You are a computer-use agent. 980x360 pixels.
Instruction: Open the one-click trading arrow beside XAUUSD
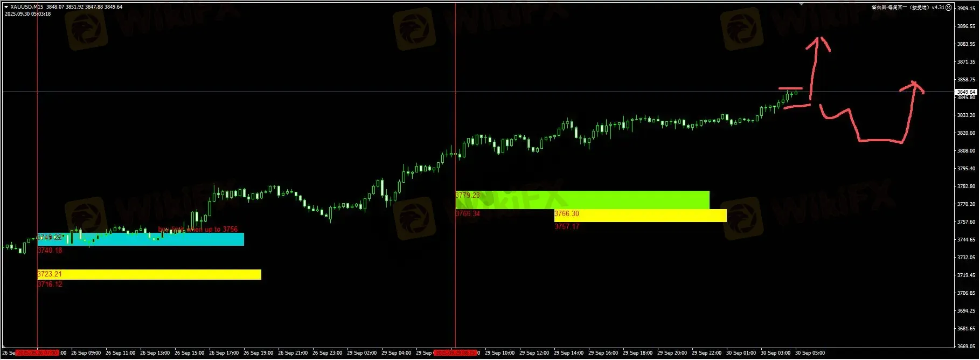point(6,7)
